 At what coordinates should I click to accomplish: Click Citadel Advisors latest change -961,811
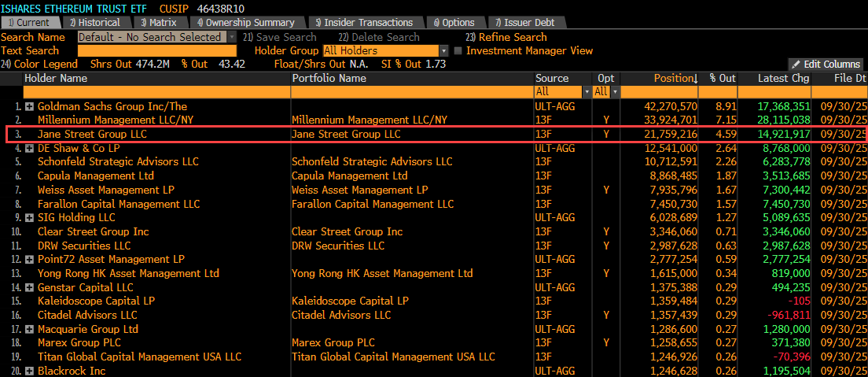[789, 315]
